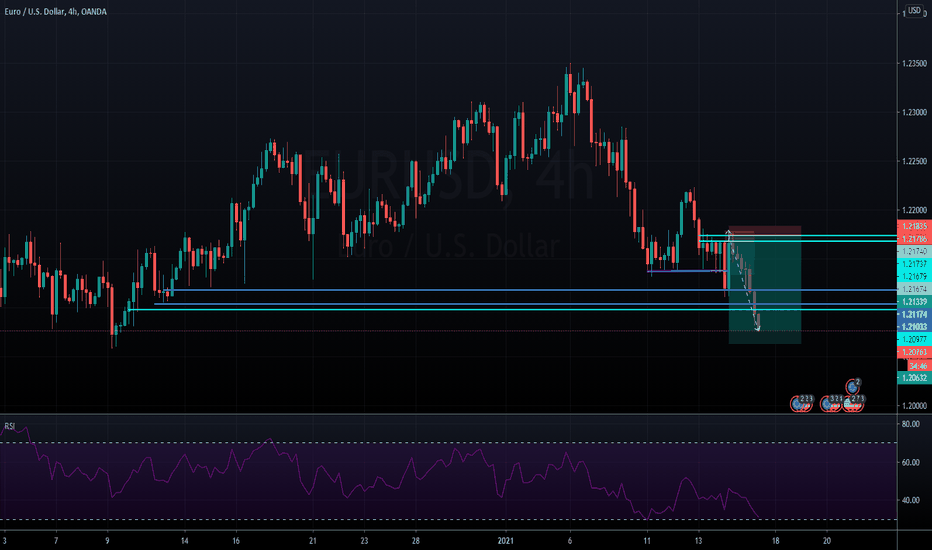Screen dimensions: 932x550
Task: Click the 1.21740 grey price label
Action: (914, 252)
